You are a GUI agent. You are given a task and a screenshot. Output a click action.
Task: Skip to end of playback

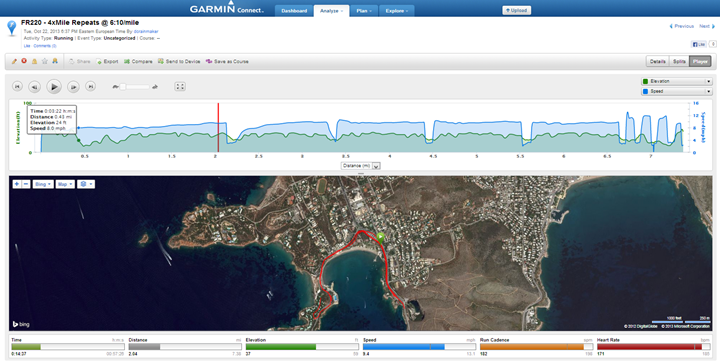(x=90, y=86)
